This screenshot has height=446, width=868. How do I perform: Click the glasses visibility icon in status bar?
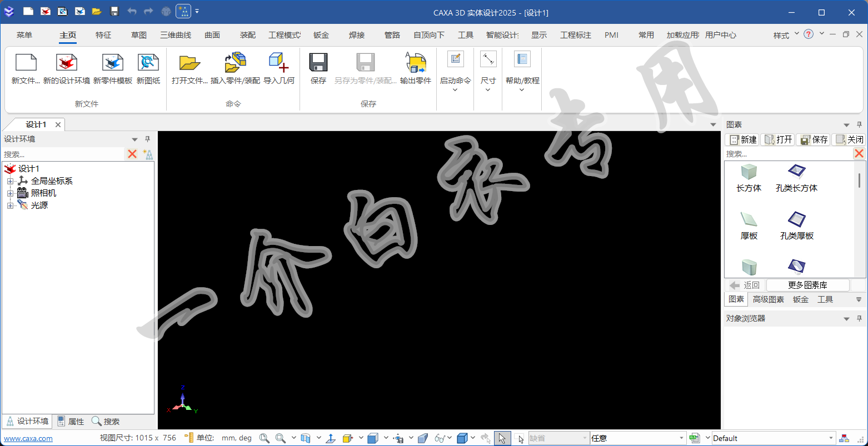coord(440,438)
